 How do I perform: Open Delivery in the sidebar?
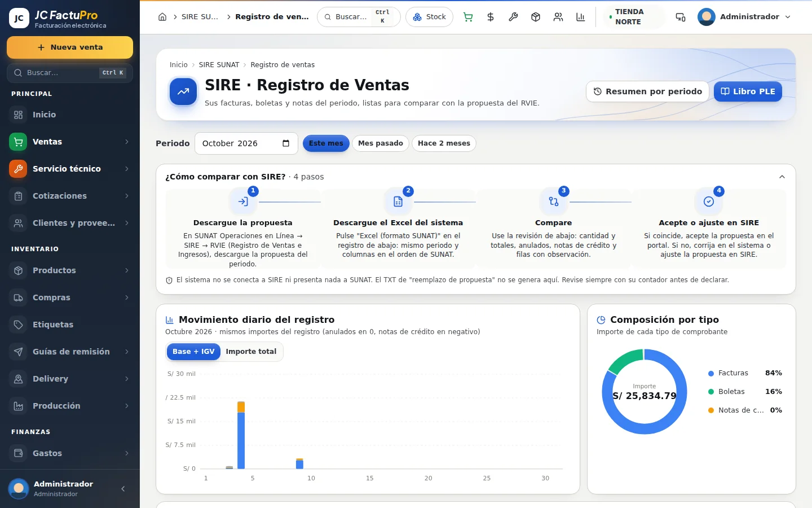click(x=70, y=379)
